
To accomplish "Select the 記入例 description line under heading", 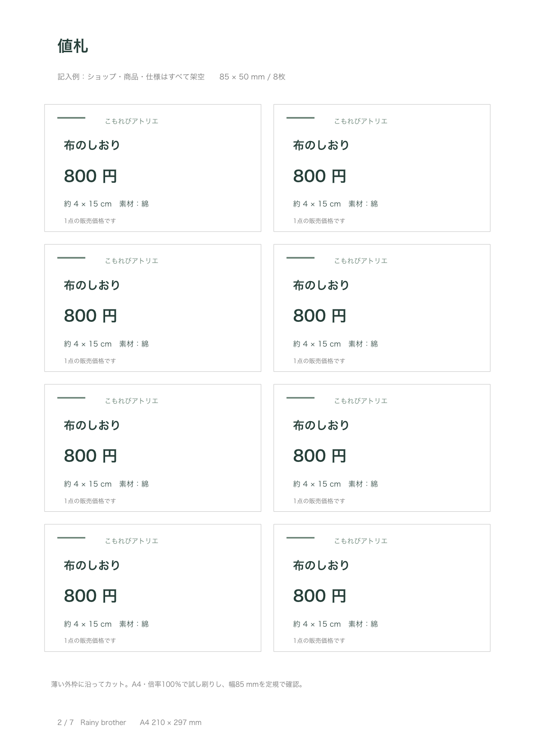I will [131, 77].
